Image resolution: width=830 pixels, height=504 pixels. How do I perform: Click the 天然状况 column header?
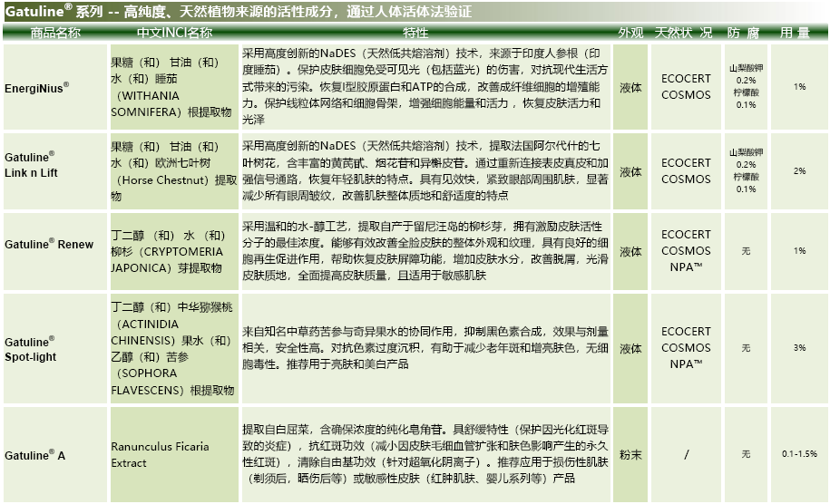pos(683,33)
